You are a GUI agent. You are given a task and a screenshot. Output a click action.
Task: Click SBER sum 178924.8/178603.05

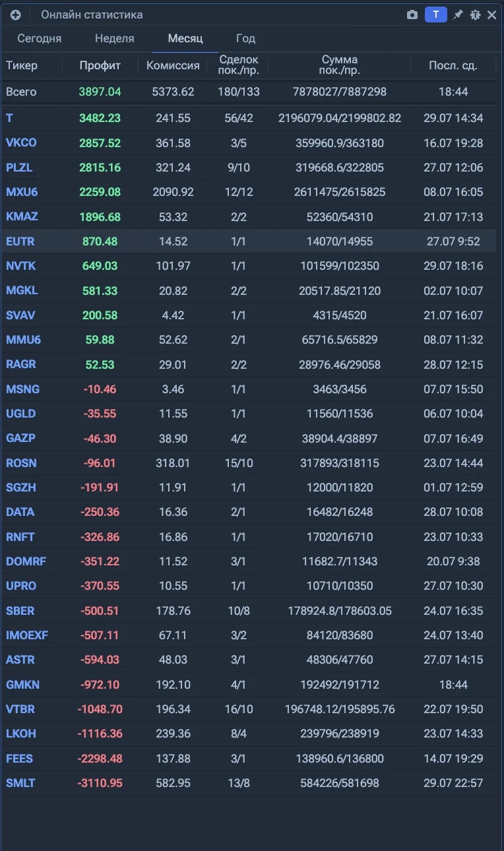click(340, 611)
